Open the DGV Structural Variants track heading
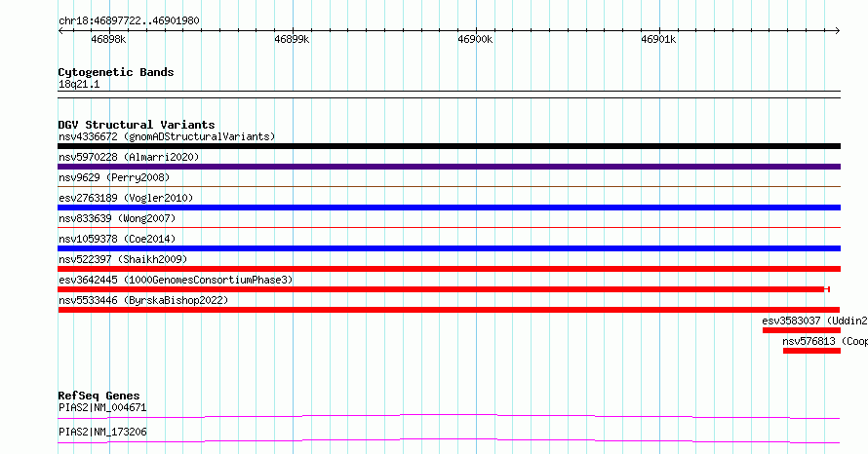 coord(137,125)
